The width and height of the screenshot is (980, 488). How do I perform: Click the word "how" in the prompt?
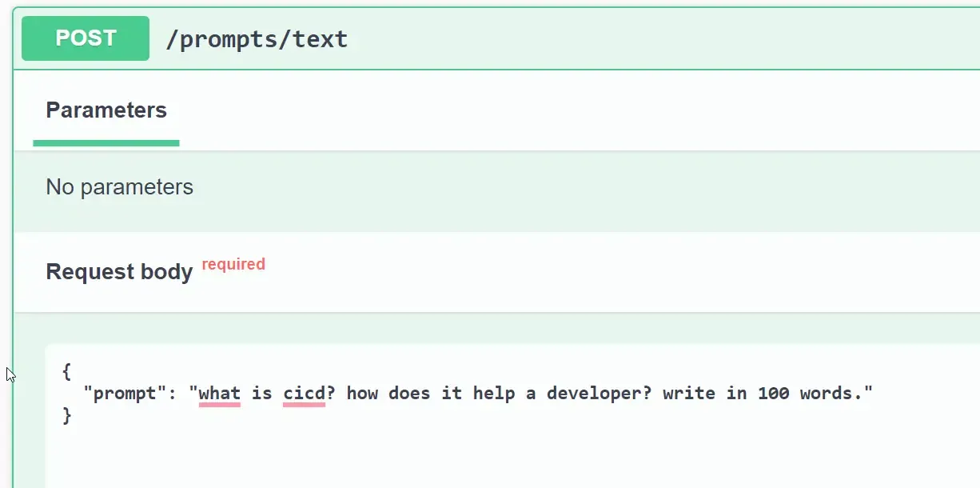pyautogui.click(x=362, y=394)
